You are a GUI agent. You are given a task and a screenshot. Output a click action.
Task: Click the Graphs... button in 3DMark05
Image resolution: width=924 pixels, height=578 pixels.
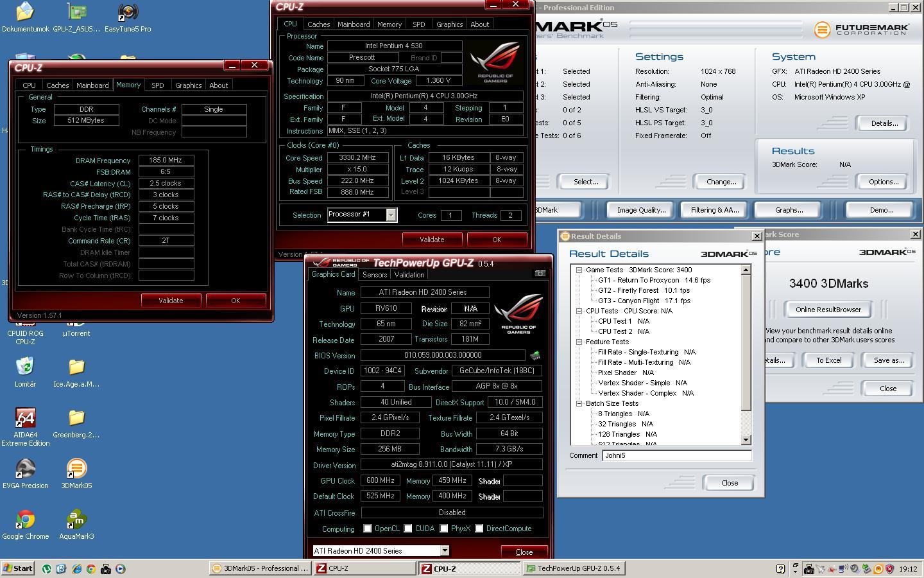coord(789,210)
